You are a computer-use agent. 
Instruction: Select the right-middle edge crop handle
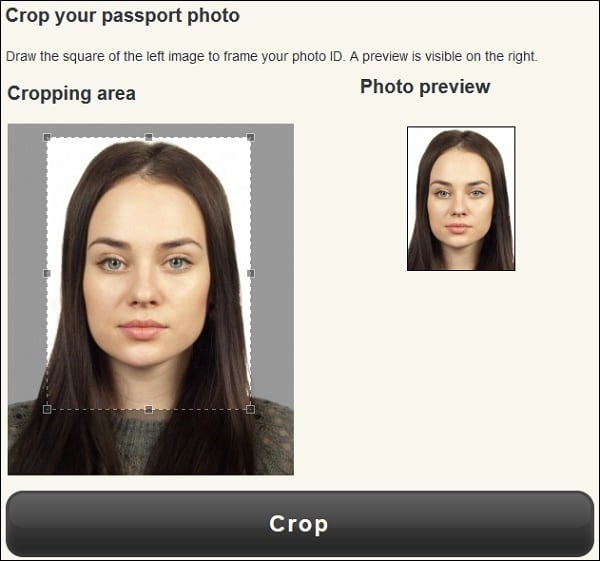point(251,273)
